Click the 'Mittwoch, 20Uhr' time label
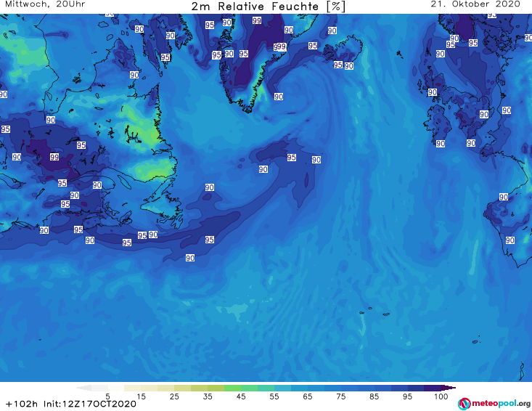 tap(45, 4)
